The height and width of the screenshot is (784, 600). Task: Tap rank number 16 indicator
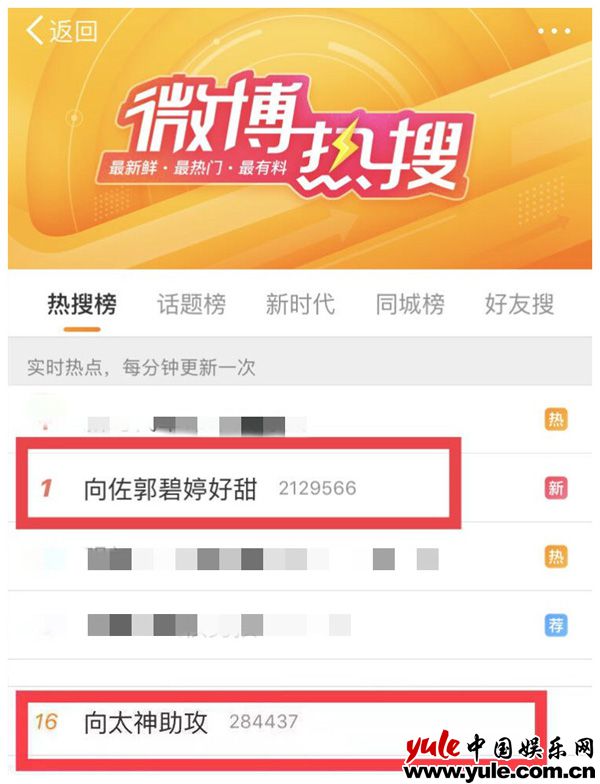(46, 722)
